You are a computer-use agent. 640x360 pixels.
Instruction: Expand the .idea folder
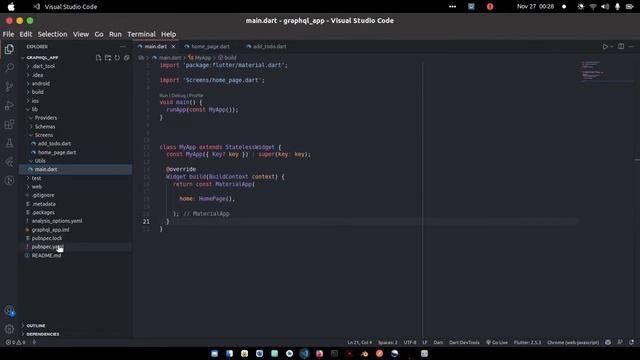38,75
